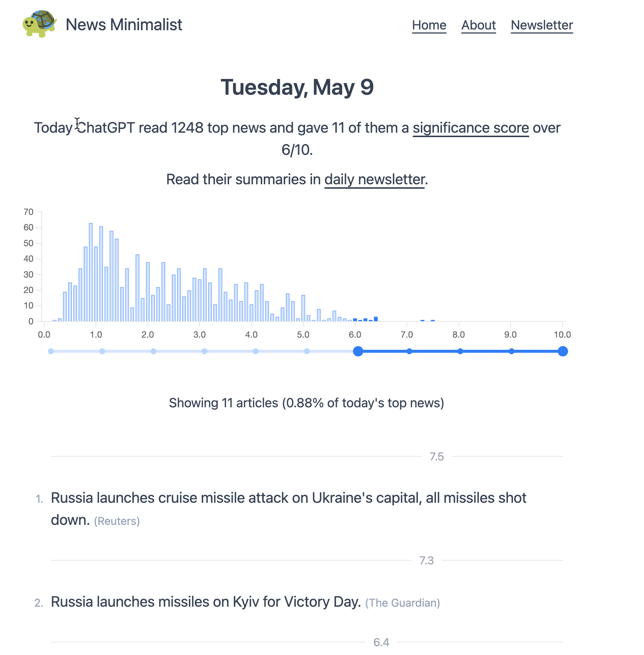Open the Russia cruise missile attack headline
644x655 pixels.
click(288, 498)
